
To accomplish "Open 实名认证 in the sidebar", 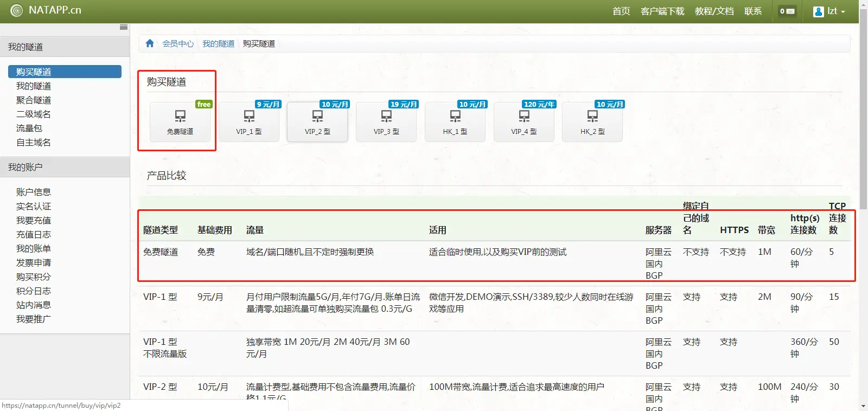I will [x=34, y=206].
